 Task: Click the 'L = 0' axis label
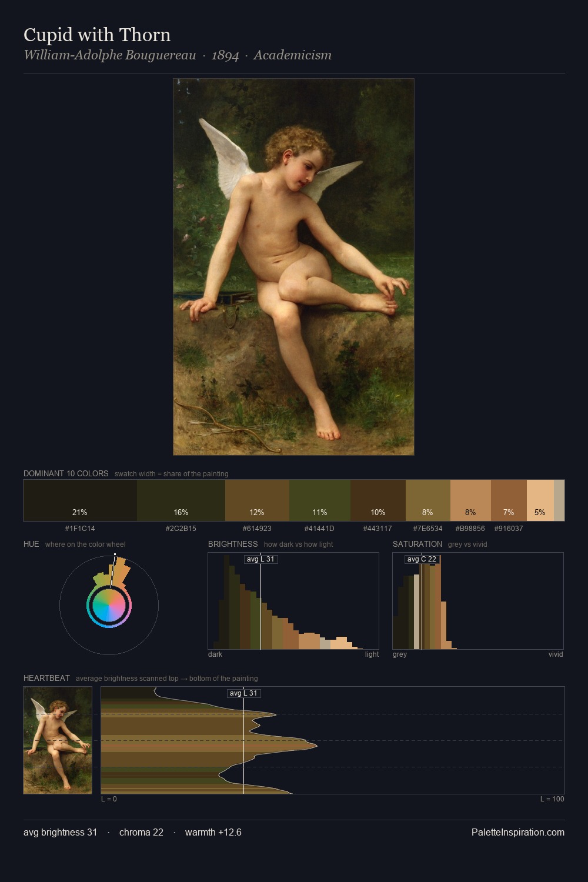pyautogui.click(x=109, y=799)
